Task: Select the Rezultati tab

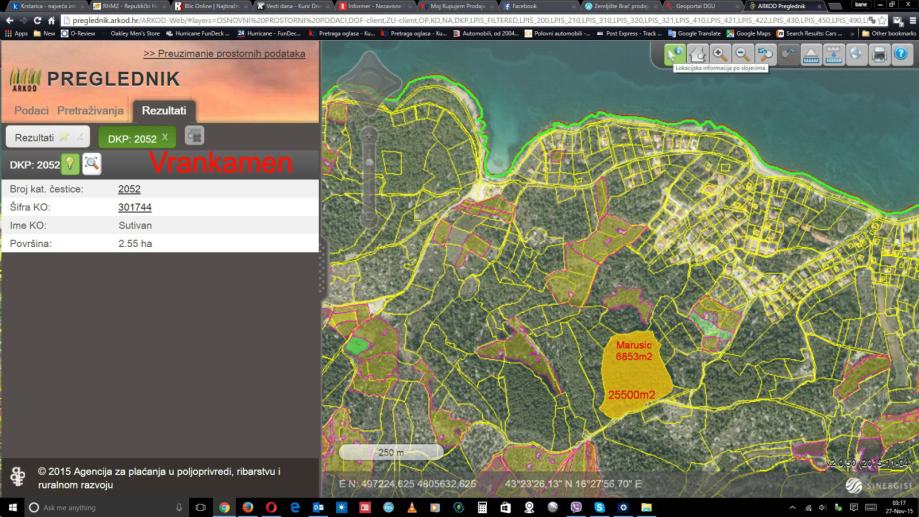Action: 164,110
